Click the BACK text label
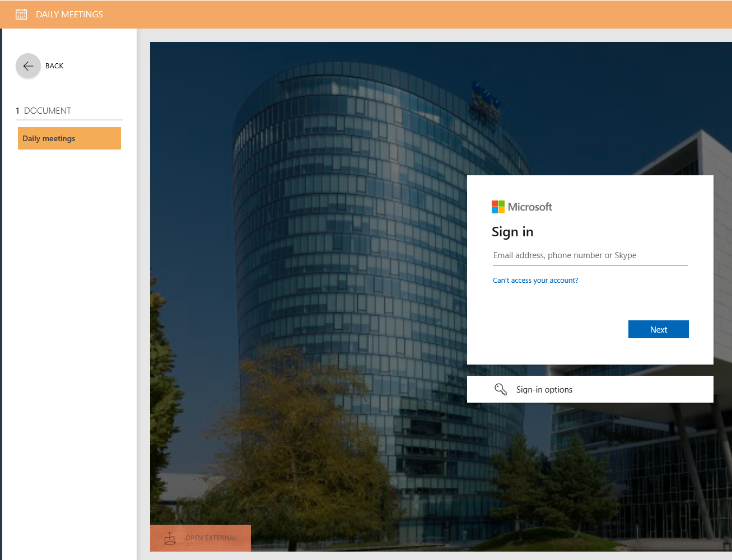 [54, 66]
